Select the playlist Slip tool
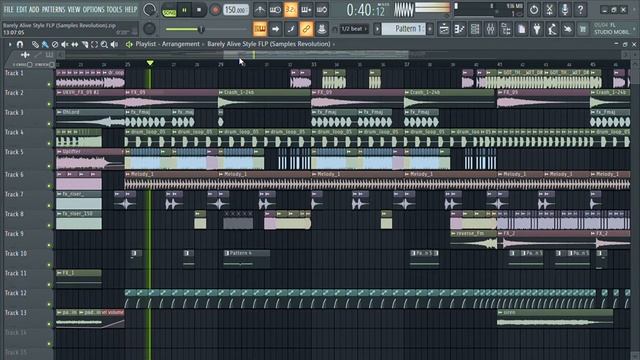Screen dimensions: 640x360 tap(75, 44)
